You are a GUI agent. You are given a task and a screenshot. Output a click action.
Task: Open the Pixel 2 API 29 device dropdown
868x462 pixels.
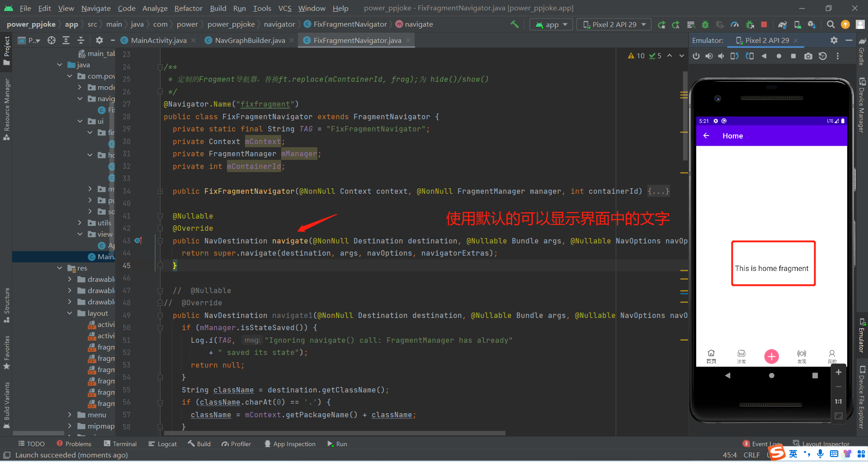[614, 24]
